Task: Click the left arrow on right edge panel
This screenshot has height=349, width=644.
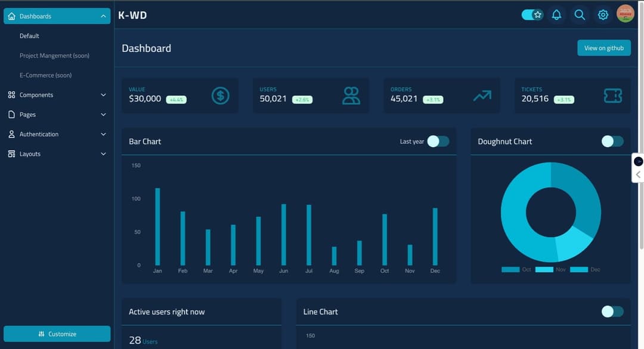Action: 638,174
